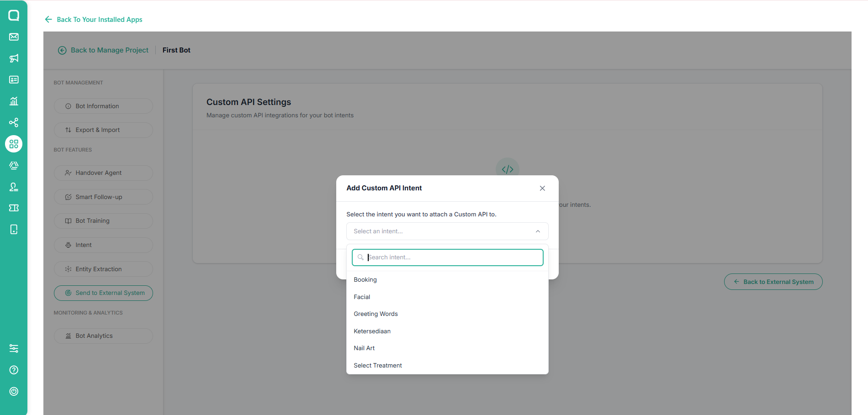Open the analytics chart sidebar icon
This screenshot has height=415, width=868.
(x=14, y=101)
